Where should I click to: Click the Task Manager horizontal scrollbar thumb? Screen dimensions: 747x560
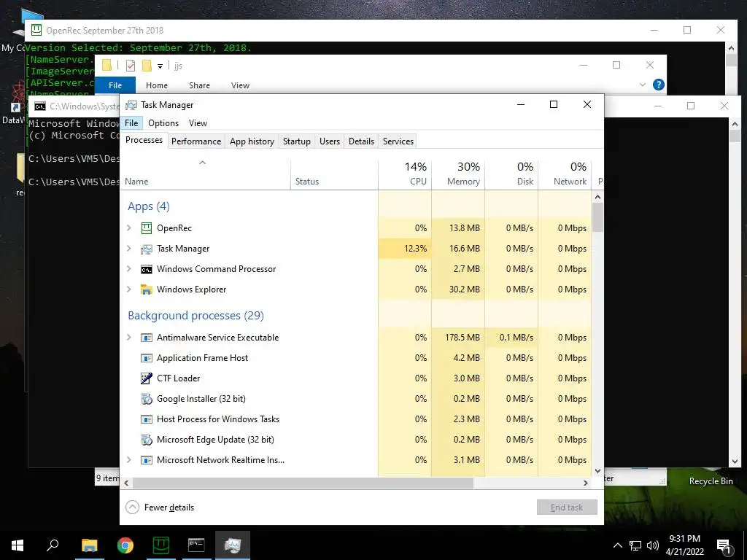303,483
